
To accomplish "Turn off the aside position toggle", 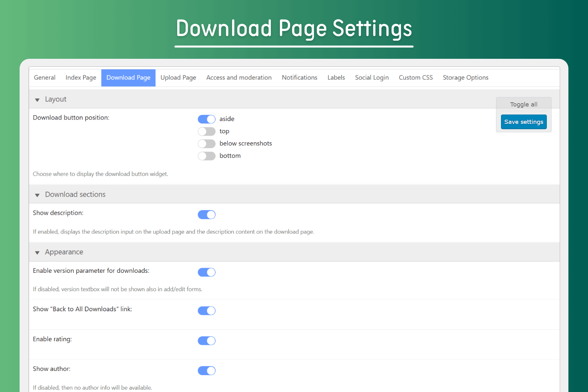I will (x=207, y=119).
